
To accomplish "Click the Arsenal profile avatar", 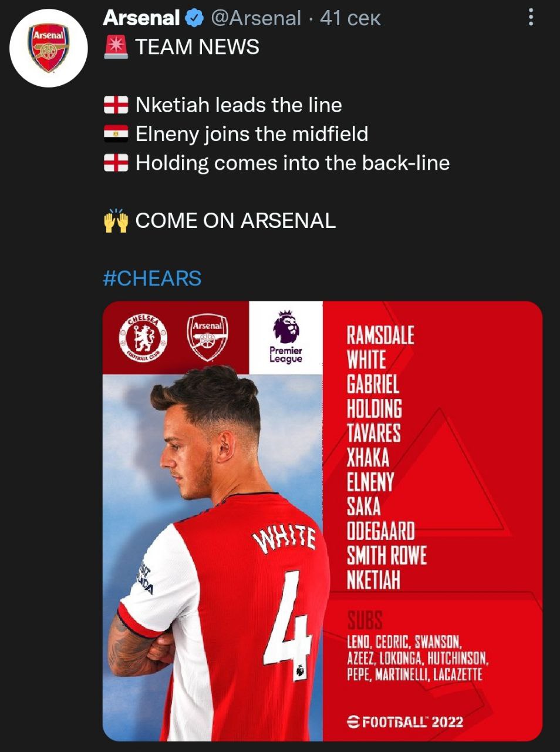I will point(49,48).
